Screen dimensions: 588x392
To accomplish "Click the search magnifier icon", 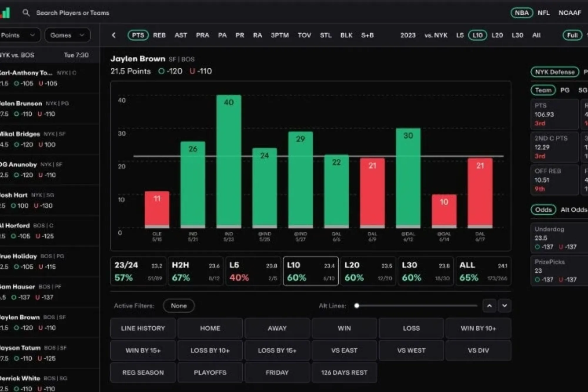I will click(x=26, y=13).
